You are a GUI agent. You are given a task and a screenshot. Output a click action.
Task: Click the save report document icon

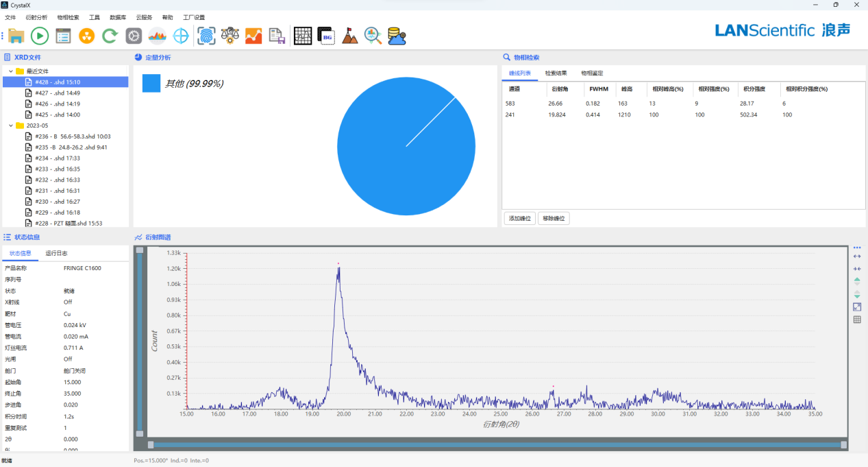pyautogui.click(x=277, y=36)
